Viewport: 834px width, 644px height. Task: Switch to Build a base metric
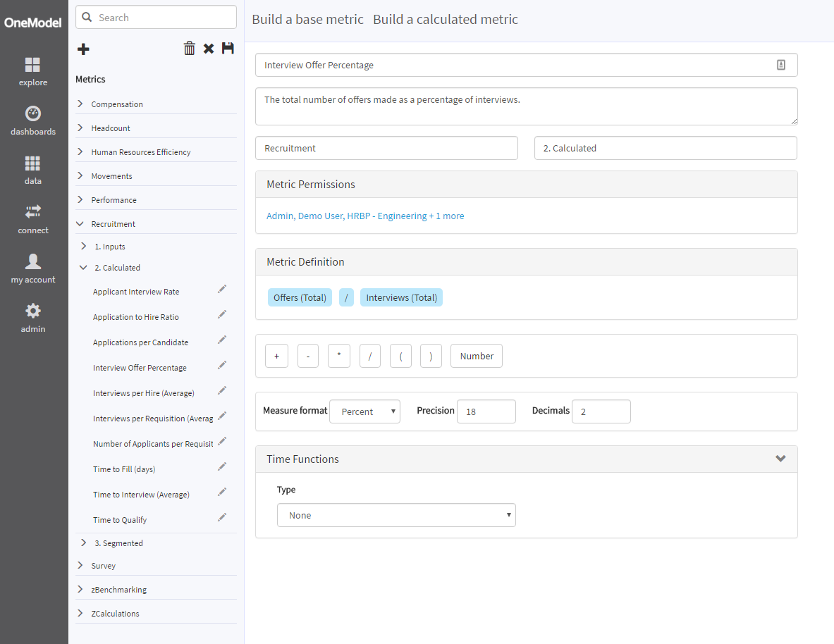coord(307,20)
